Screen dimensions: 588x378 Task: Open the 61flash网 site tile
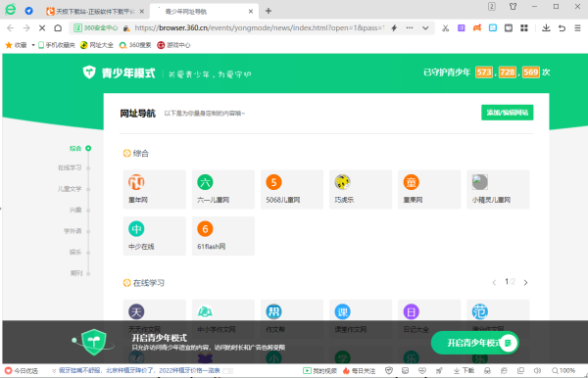[223, 236]
